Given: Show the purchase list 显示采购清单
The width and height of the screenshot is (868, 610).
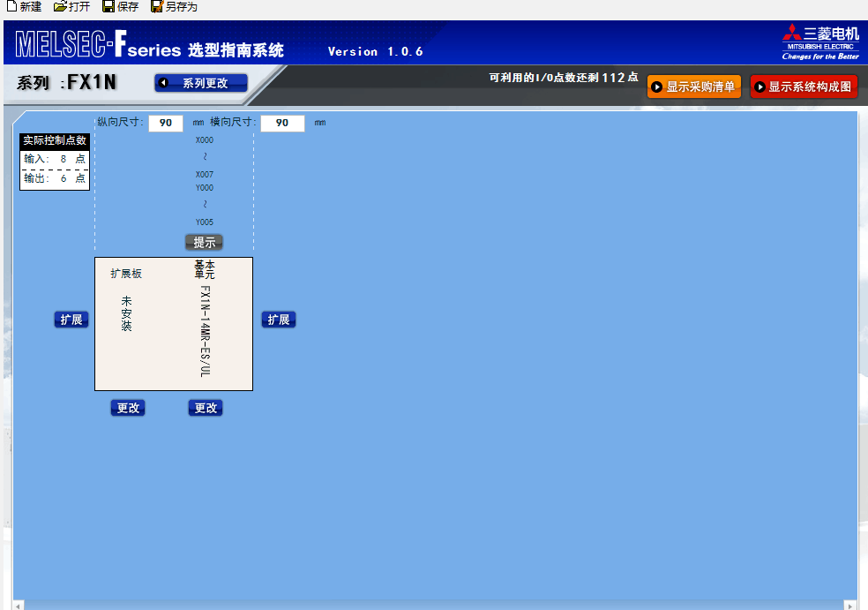Looking at the screenshot, I should [x=694, y=87].
